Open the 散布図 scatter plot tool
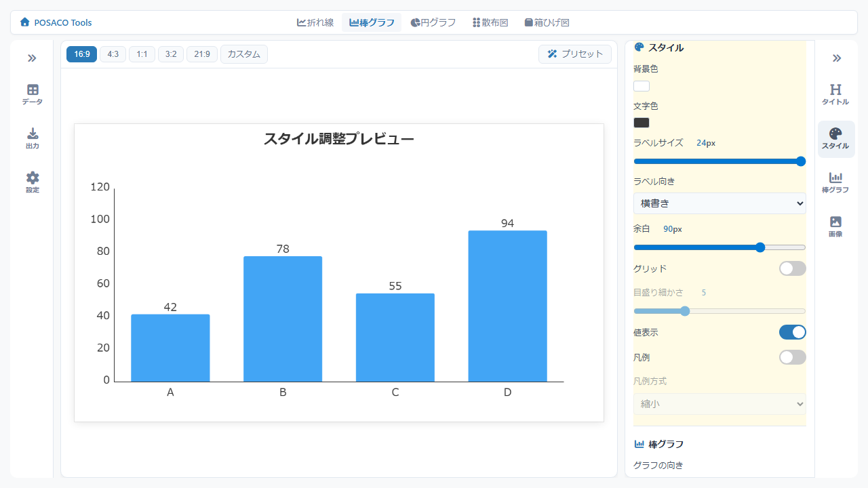 (490, 22)
